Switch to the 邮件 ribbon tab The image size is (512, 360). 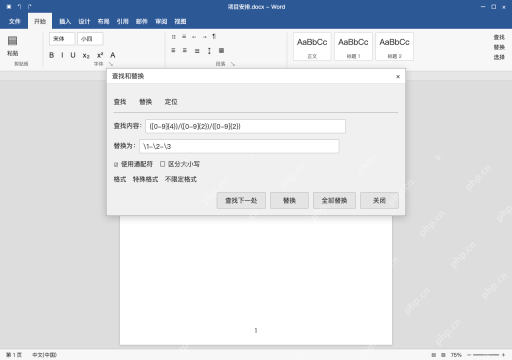click(x=142, y=21)
